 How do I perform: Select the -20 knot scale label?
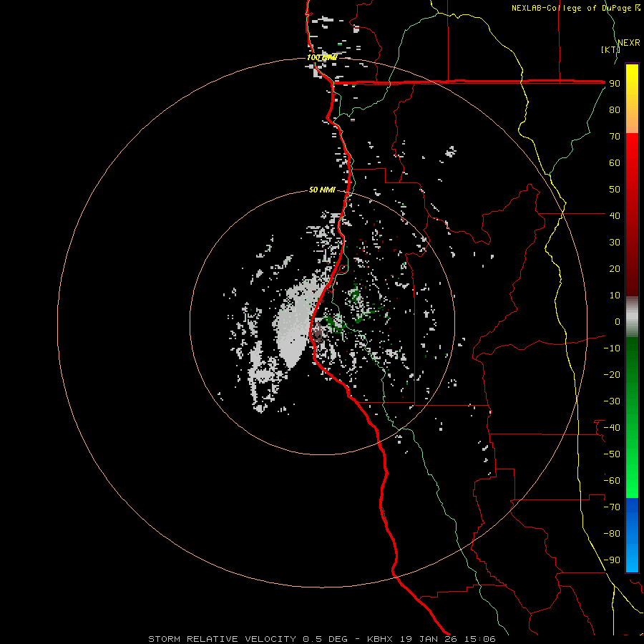[612, 374]
